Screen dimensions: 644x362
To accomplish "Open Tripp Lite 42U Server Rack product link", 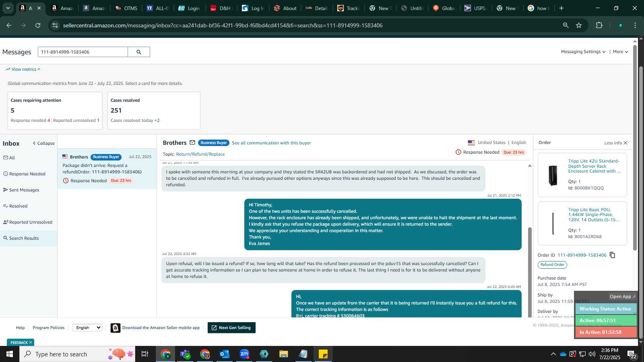I will click(x=594, y=166).
